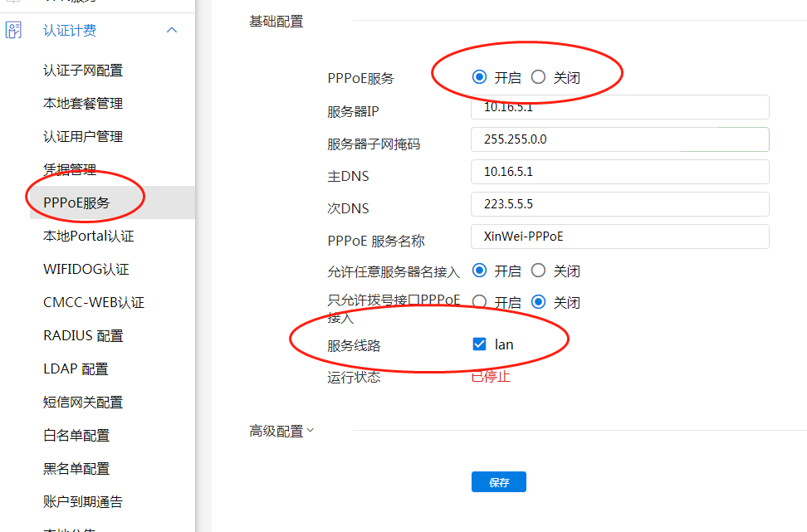Click the 认证计费 sidebar icon
807x532 pixels.
(13, 31)
